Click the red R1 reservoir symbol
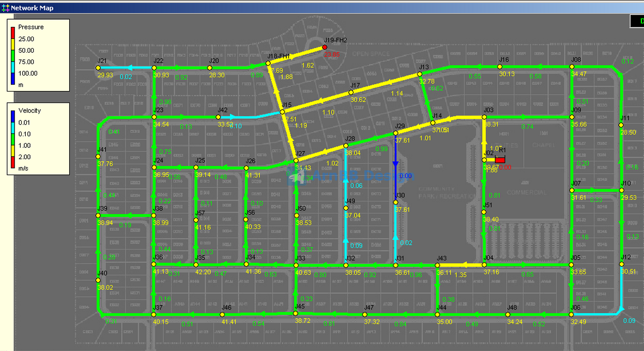Viewport: 644px width, 351px height. click(x=500, y=160)
